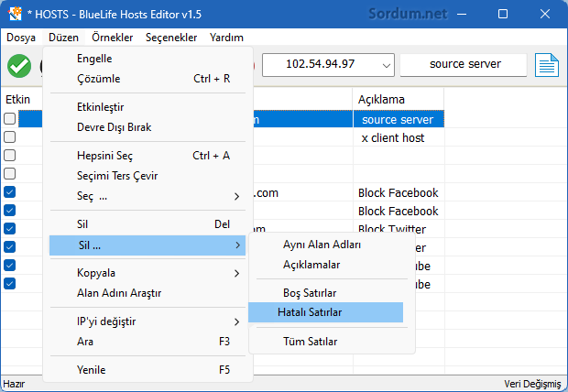
Task: Click the Açıklama column header
Action: (x=399, y=99)
